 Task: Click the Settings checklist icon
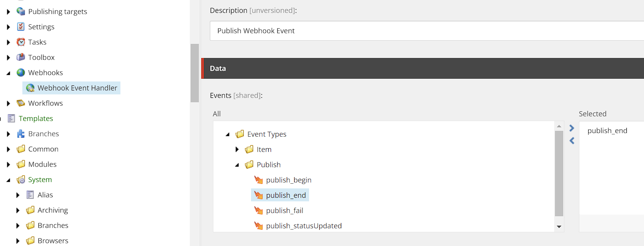coord(21,27)
